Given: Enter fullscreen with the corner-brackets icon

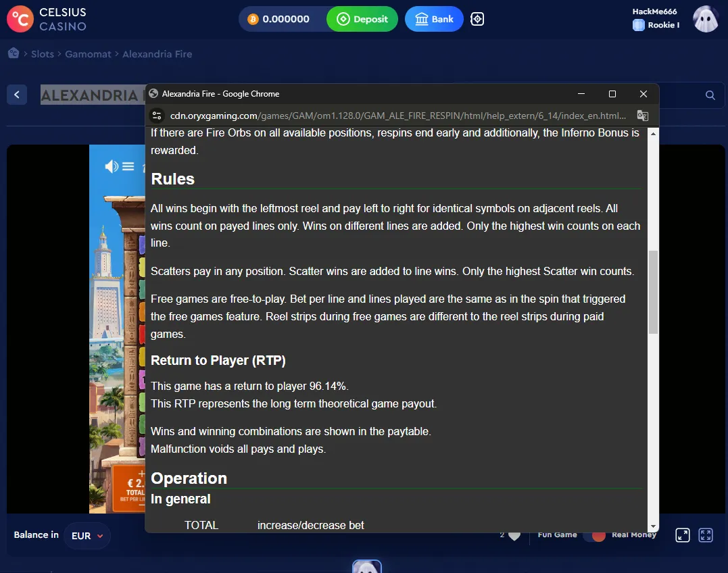Looking at the screenshot, I should [x=706, y=535].
